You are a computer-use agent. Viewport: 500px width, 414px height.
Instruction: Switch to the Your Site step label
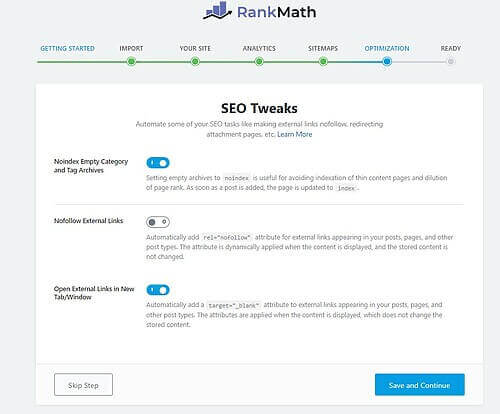(195, 48)
